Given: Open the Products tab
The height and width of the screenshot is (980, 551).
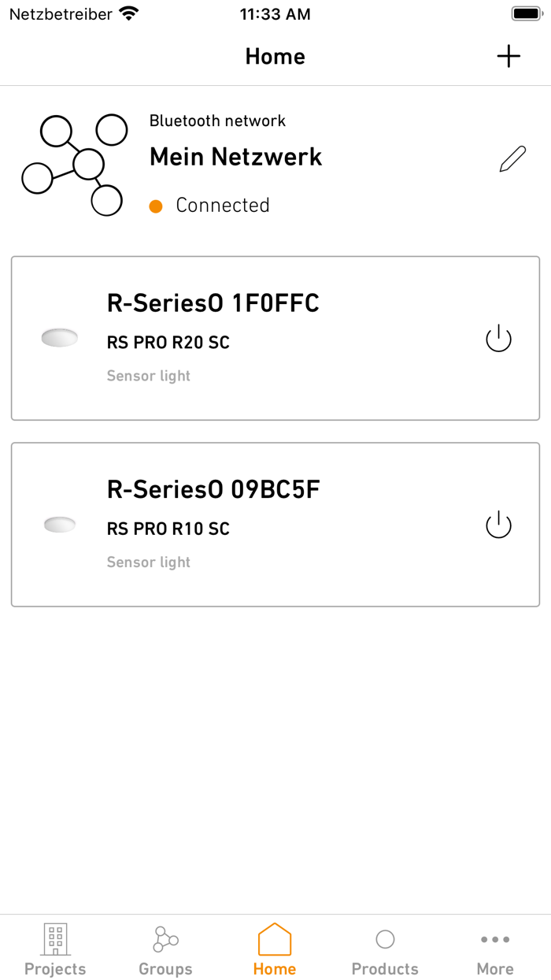Looking at the screenshot, I should click(x=385, y=949).
